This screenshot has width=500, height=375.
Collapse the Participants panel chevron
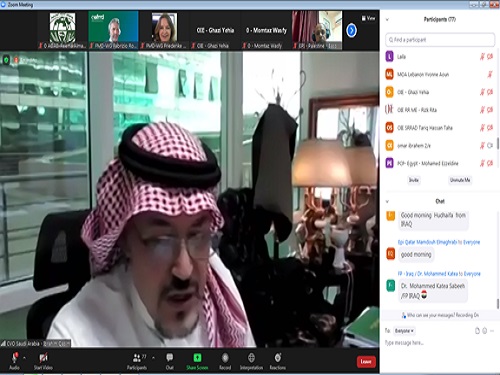point(387,20)
